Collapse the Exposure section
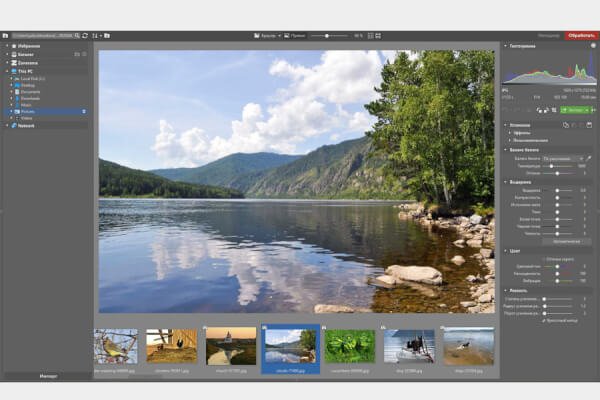 (x=505, y=182)
